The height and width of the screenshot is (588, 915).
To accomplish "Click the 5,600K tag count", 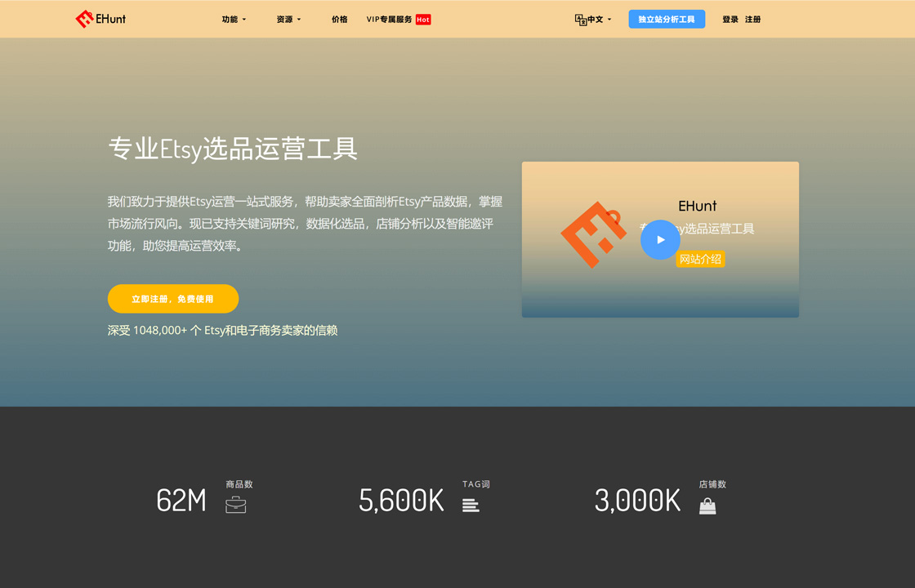I will click(401, 501).
